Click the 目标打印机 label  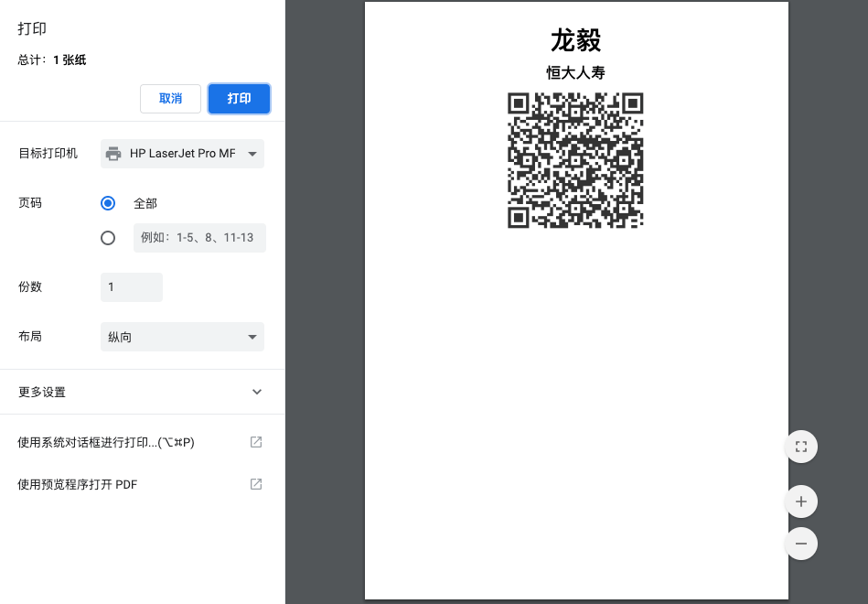tap(48, 154)
